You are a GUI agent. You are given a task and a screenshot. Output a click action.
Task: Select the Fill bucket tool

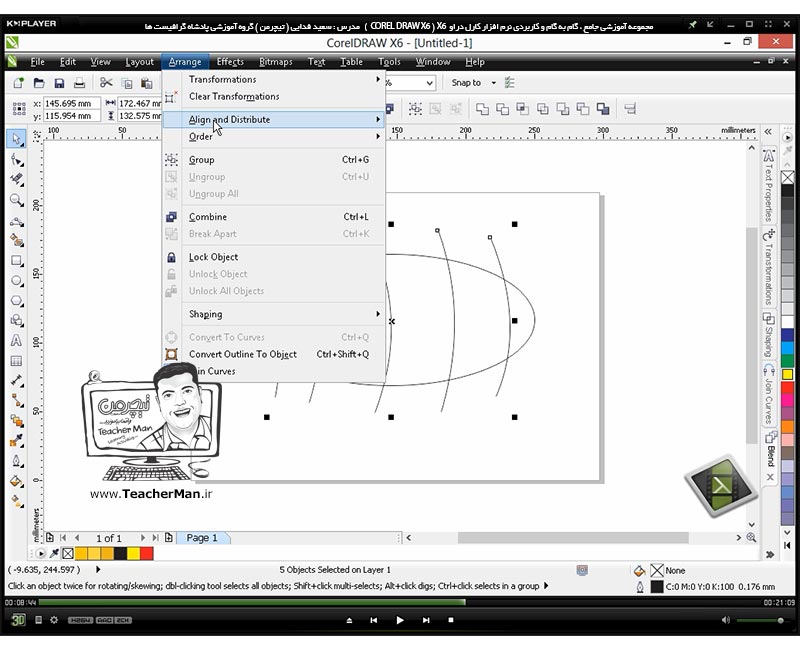[x=16, y=481]
